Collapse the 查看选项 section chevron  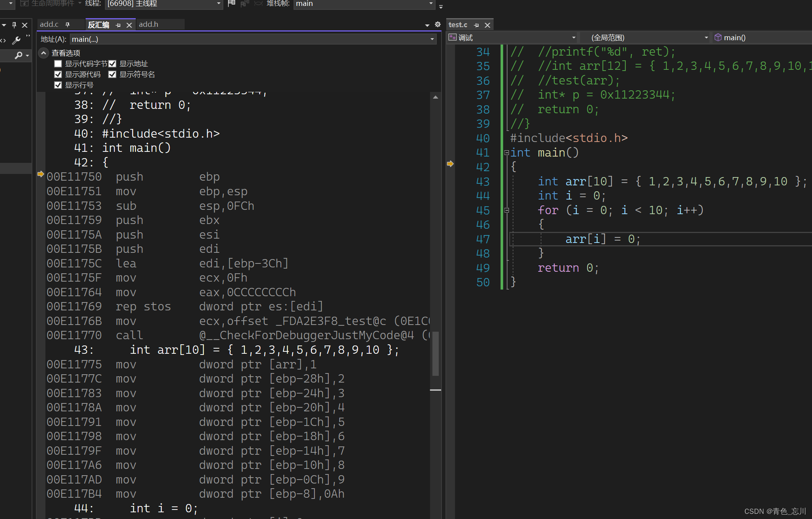tap(43, 53)
